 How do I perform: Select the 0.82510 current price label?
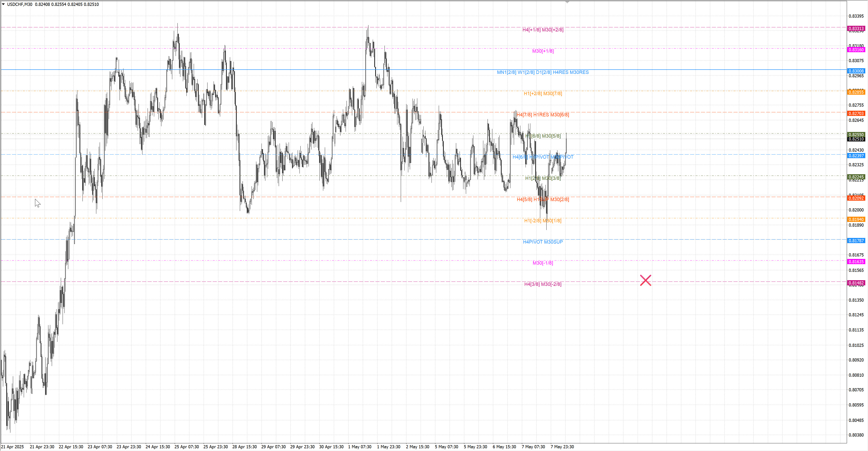pyautogui.click(x=856, y=139)
